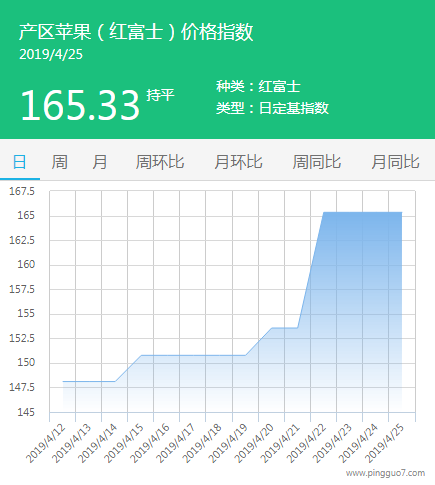Click the 165.33 index value
The image size is (435, 485).
tap(80, 105)
